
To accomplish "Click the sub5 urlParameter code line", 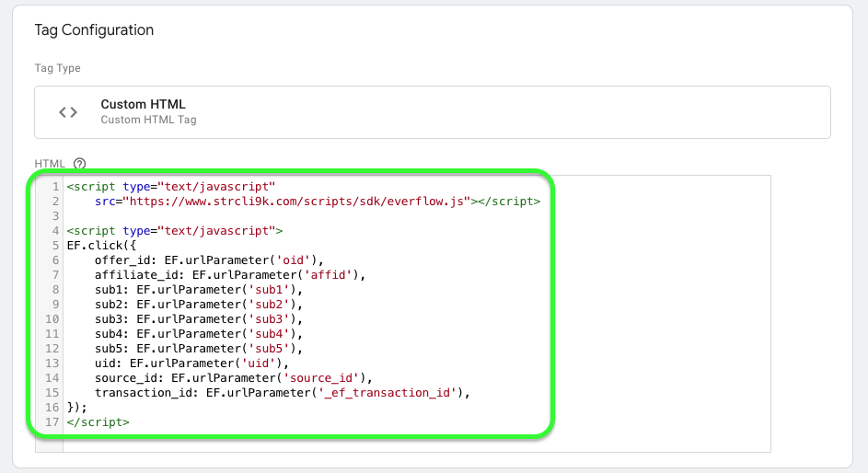I will pyautogui.click(x=199, y=349).
